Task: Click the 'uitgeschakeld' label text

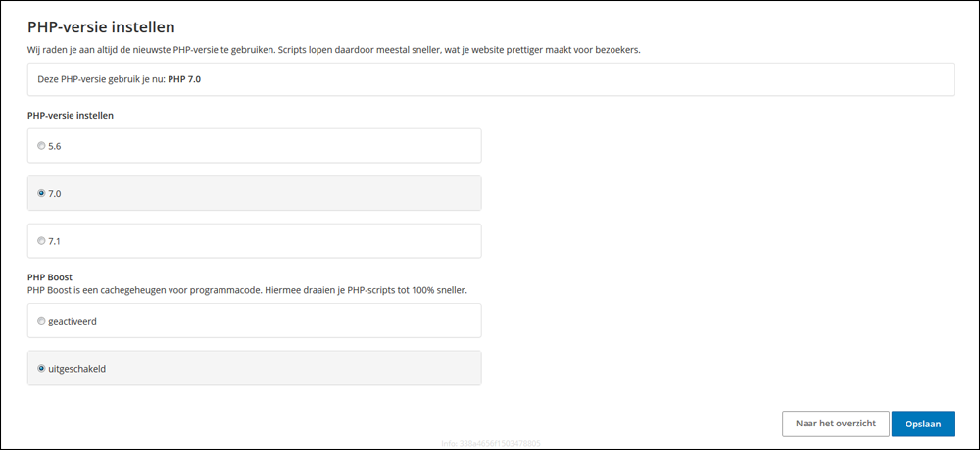Action: 76,368
